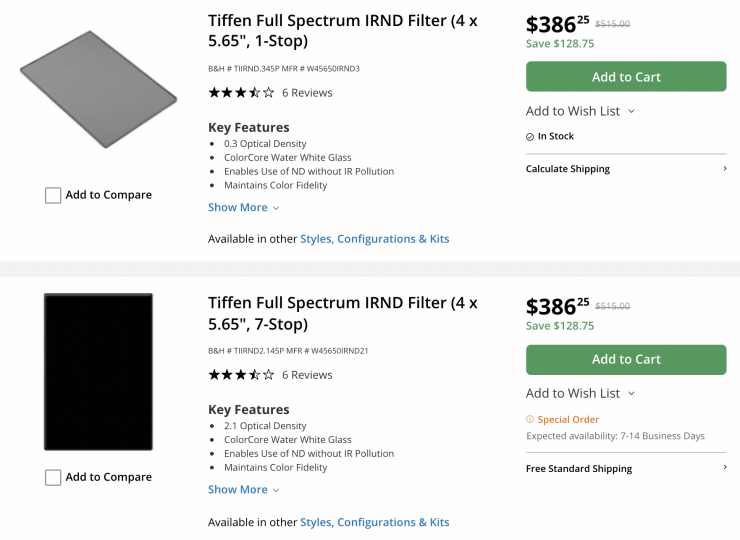The width and height of the screenshot is (740, 540).
Task: Expand Free Standard Shipping chevron
Action: 725,468
